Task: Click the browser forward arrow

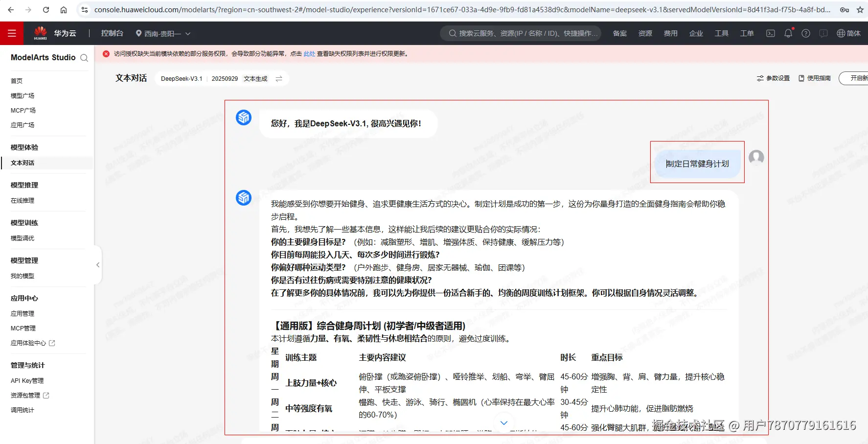Action: [28, 10]
